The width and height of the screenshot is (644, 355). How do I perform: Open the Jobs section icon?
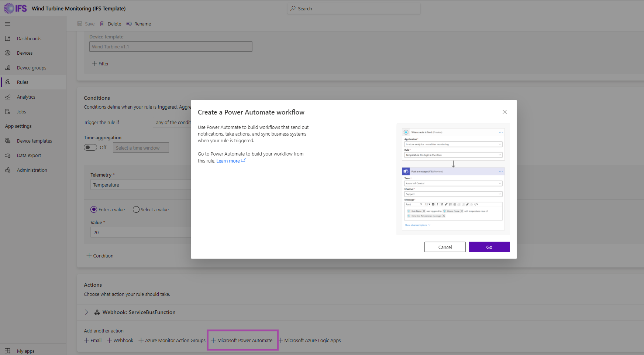pyautogui.click(x=7, y=112)
